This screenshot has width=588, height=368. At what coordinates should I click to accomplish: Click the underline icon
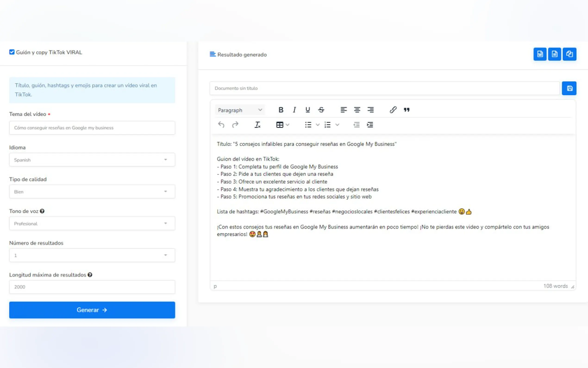pyautogui.click(x=307, y=110)
